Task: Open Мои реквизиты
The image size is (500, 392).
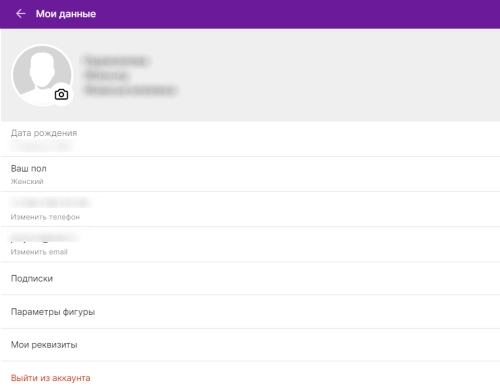Action: (x=250, y=345)
